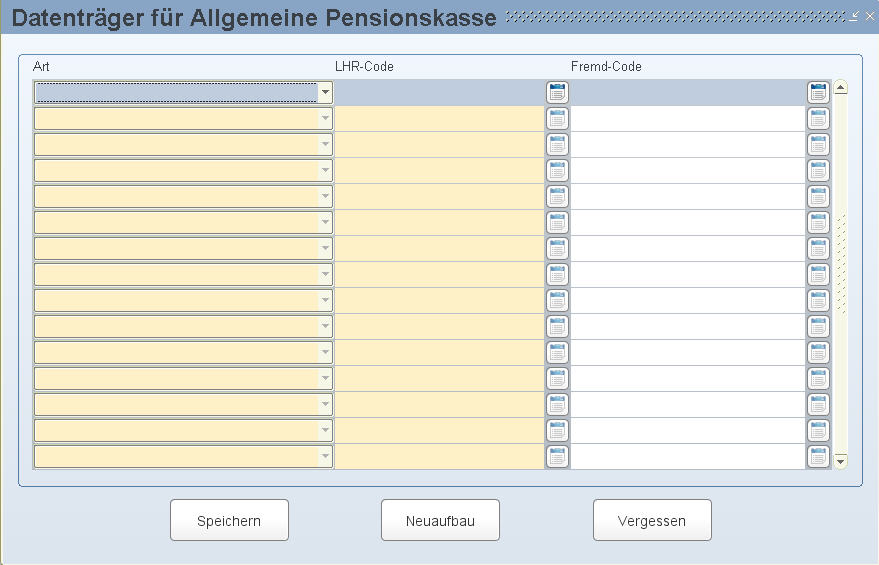This screenshot has width=879, height=565.
Task: Open Fremd-Code lookup icon in eighth row
Action: point(818,275)
